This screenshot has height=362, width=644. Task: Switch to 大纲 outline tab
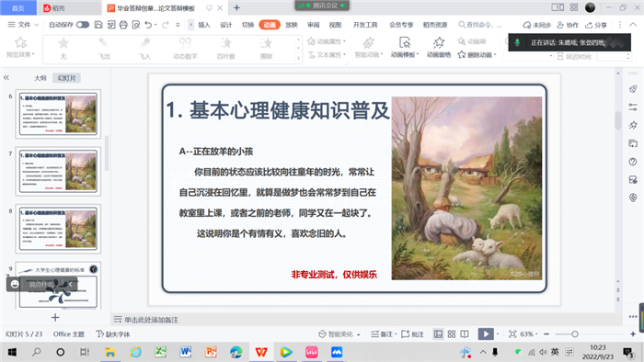point(40,78)
